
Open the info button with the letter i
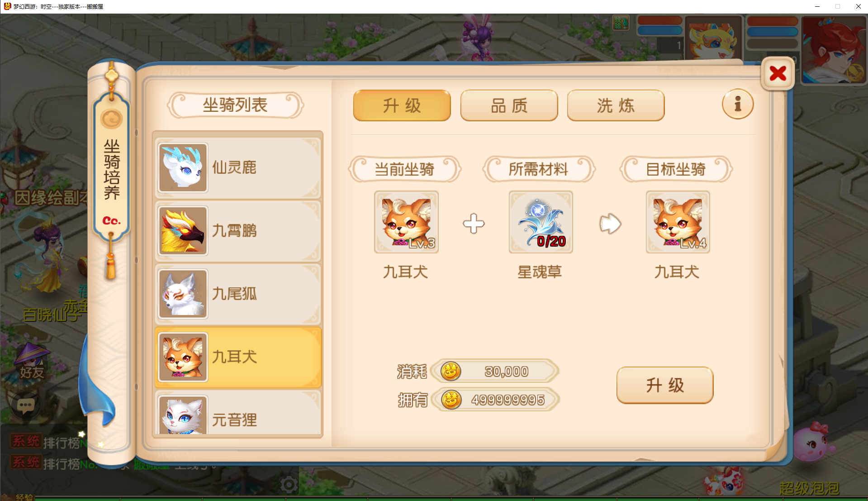click(737, 104)
